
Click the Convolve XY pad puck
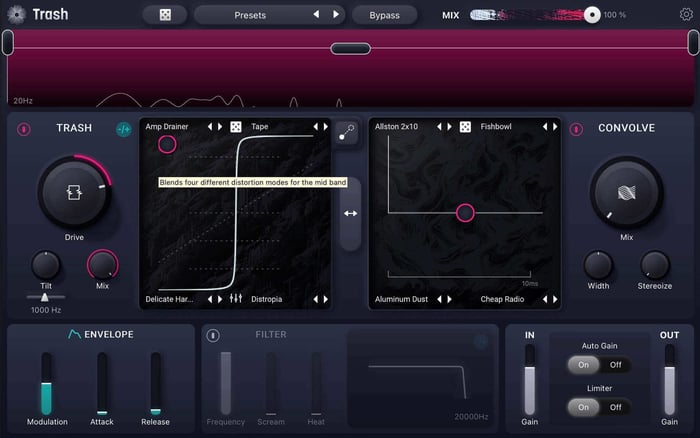coord(465,213)
